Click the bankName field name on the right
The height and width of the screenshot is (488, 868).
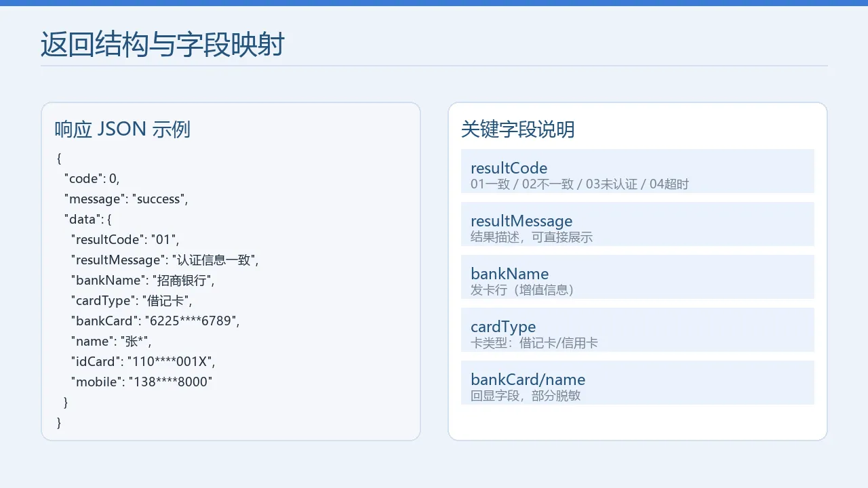[510, 274]
